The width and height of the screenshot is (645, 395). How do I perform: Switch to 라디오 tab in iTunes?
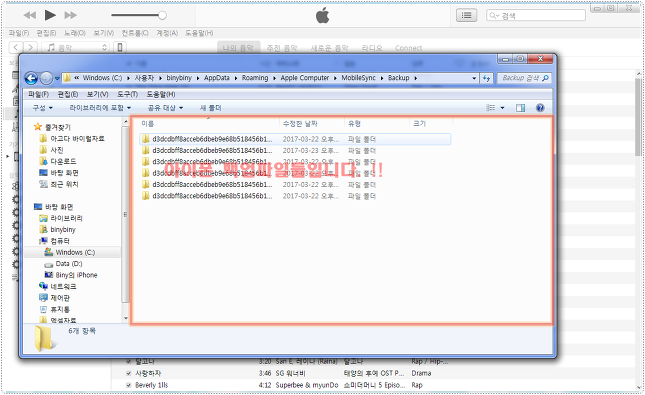pyautogui.click(x=372, y=48)
